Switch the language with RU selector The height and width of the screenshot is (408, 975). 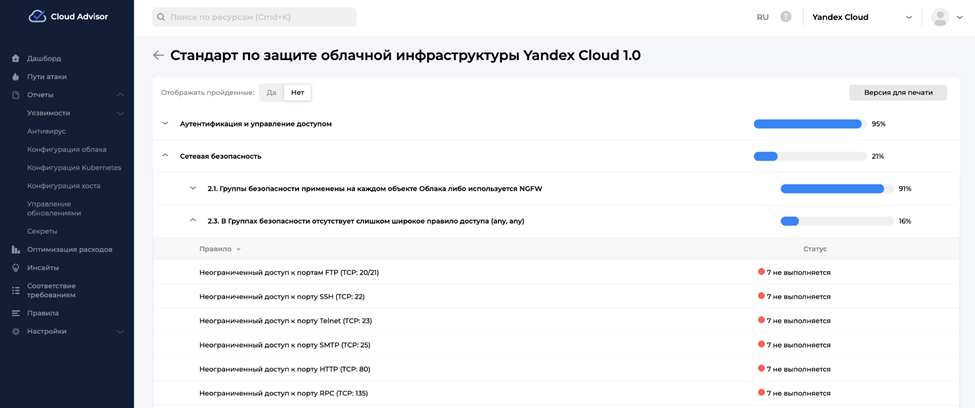pos(762,17)
